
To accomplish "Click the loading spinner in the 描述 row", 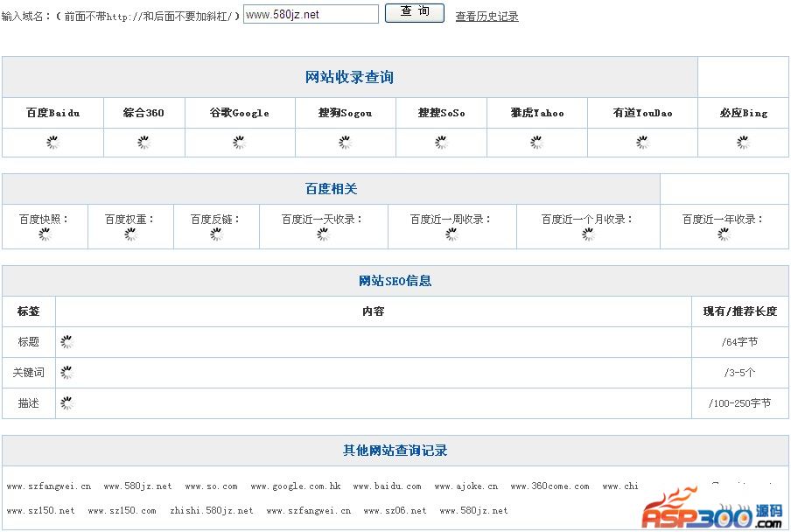I will point(66,403).
